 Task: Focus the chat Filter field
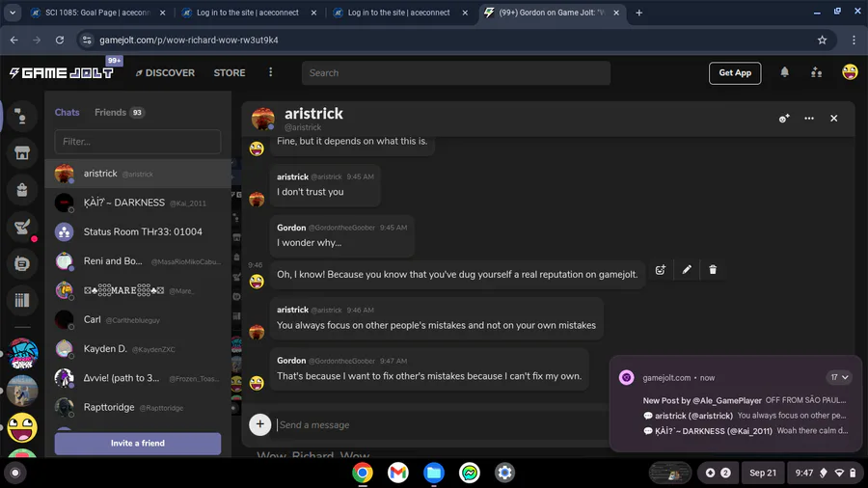click(137, 142)
